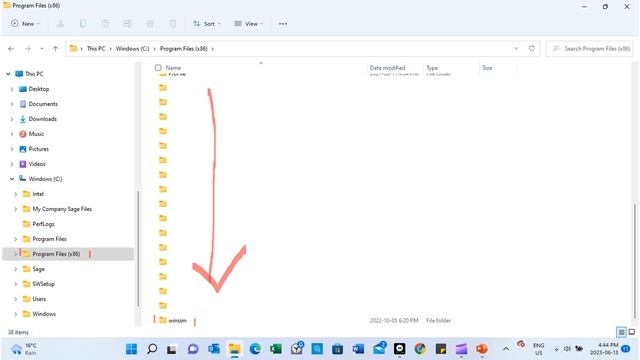Go forward with the right arrow

(28, 49)
